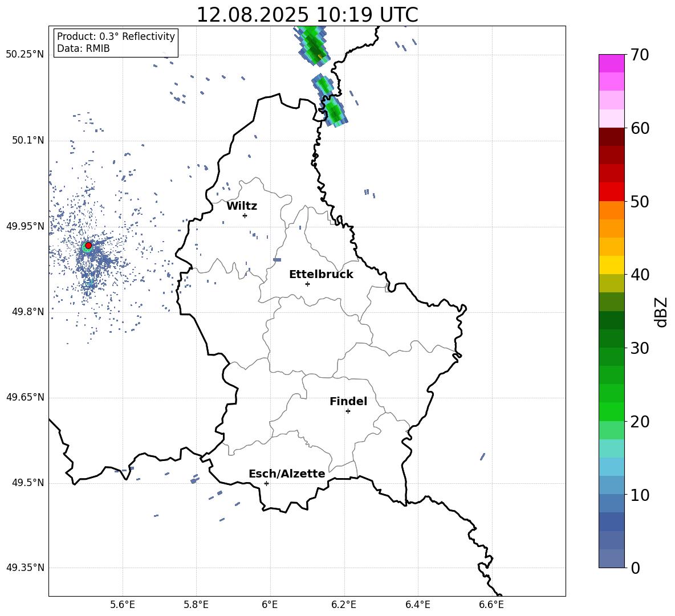Click the dBZ colorbar axis label

pos(661,312)
